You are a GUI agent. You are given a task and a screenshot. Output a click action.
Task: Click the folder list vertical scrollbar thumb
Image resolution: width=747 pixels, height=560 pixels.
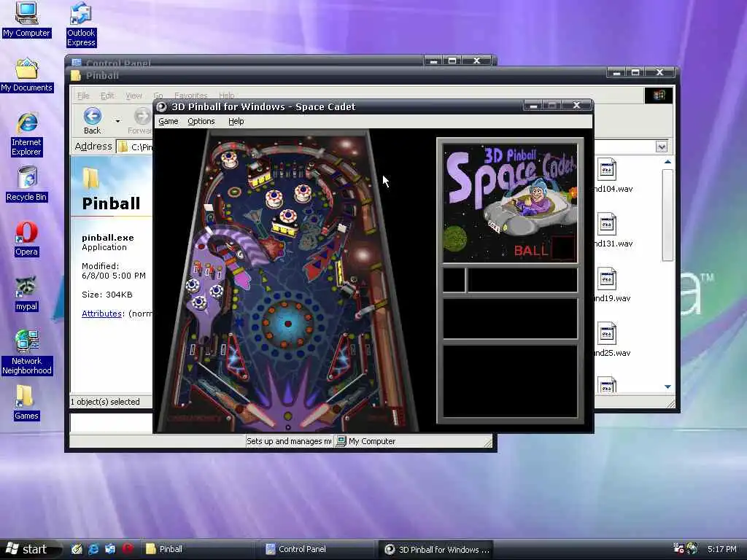point(667,215)
